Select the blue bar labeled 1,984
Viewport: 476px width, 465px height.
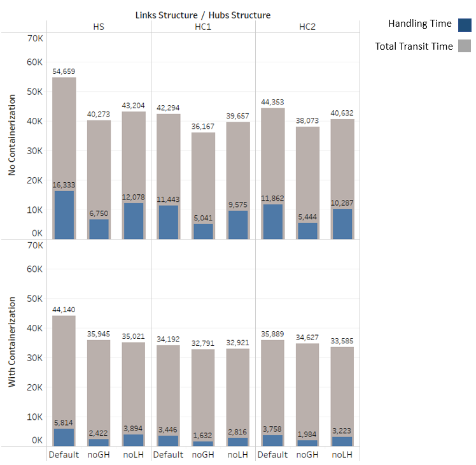(307, 443)
